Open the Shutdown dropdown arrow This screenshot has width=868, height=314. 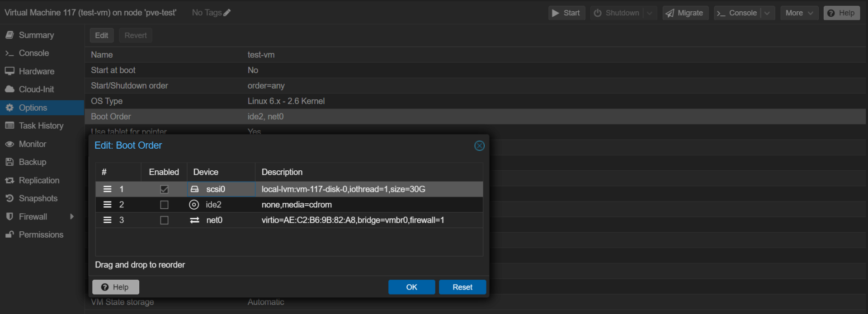(x=650, y=13)
